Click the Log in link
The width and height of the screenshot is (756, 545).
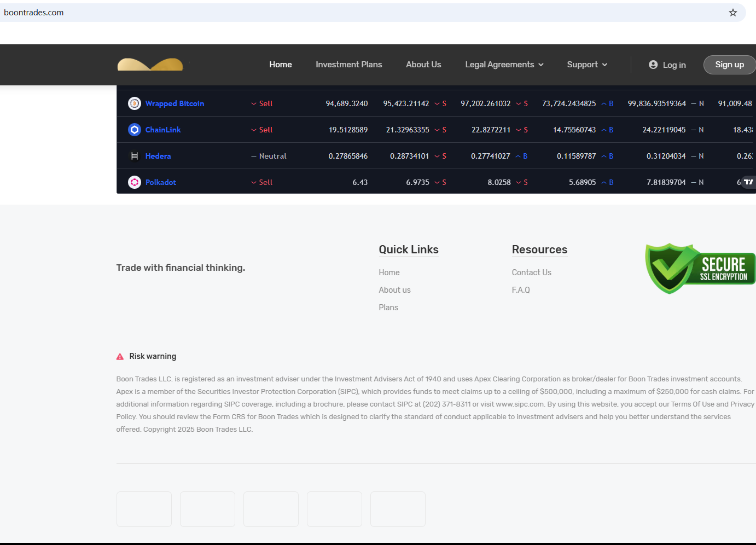pyautogui.click(x=667, y=65)
